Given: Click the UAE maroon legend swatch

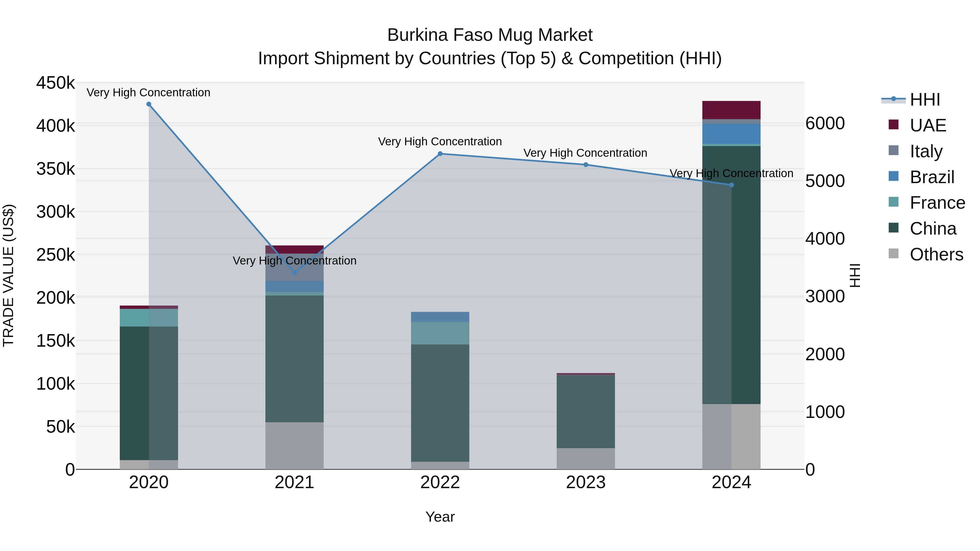Looking at the screenshot, I should coord(894,125).
